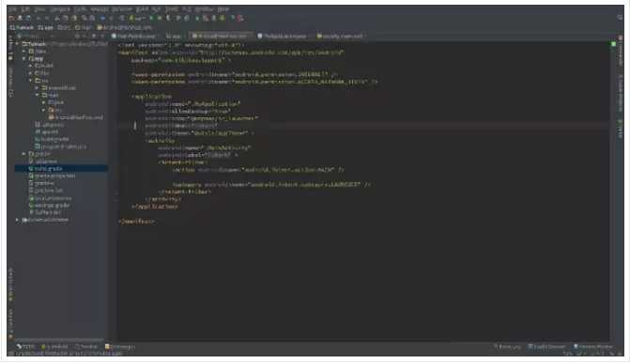630x364 pixels.
Task: Expand the gradle folder in project tree
Action: pyautogui.click(x=24, y=154)
